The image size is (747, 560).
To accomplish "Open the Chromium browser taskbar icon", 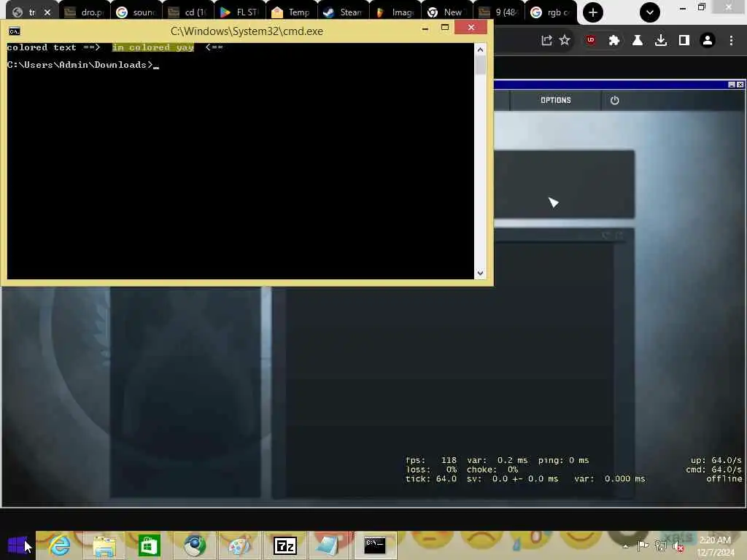I will [x=194, y=545].
